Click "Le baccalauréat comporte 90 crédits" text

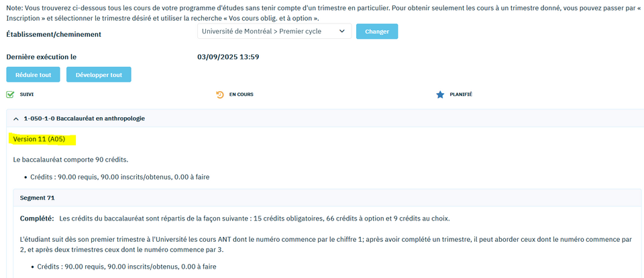tap(70, 159)
